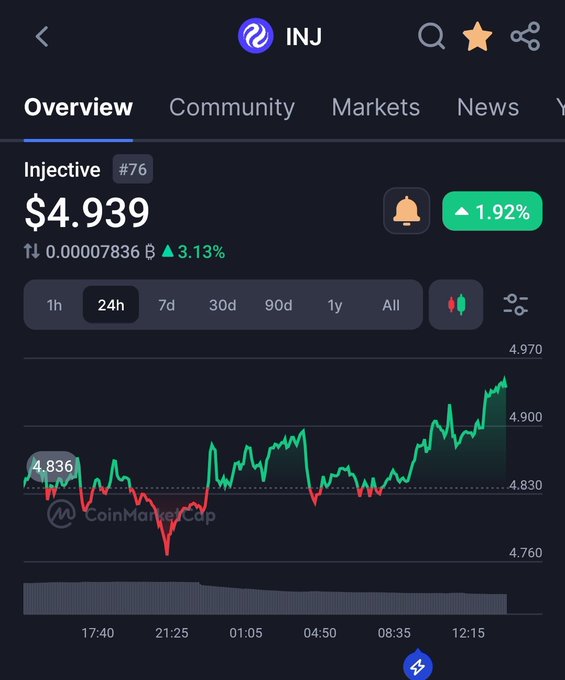Tap the 3.13% BTC change
The image size is (565, 680).
click(193, 252)
